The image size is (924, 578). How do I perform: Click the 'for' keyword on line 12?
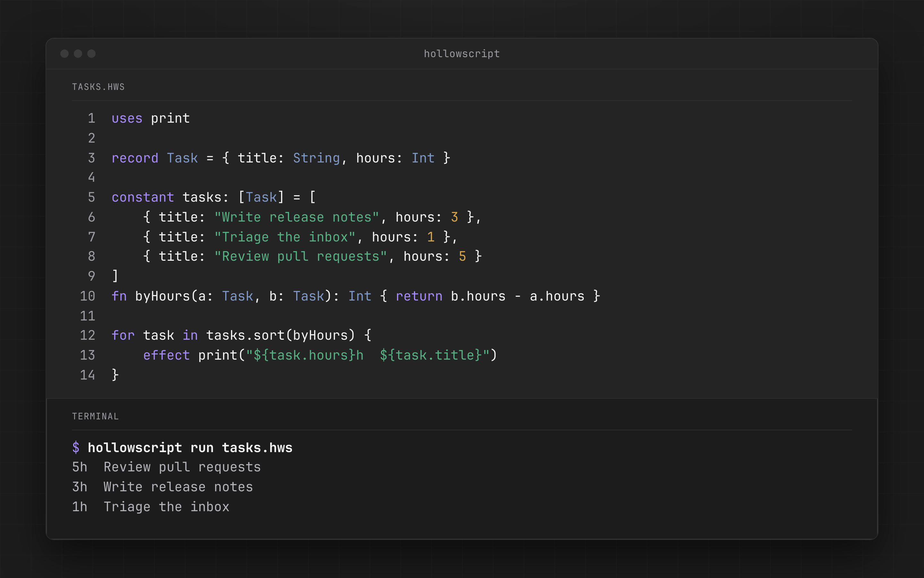coord(123,335)
